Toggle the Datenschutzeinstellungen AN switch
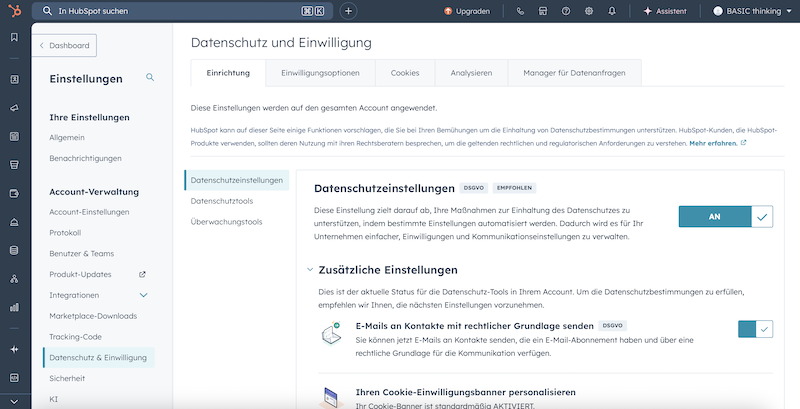This screenshot has height=409, width=800. point(726,217)
